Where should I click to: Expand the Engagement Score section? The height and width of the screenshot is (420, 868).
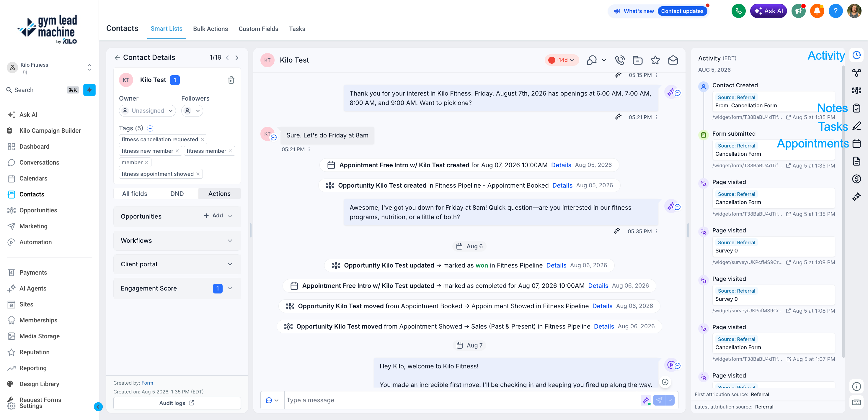coord(177,288)
